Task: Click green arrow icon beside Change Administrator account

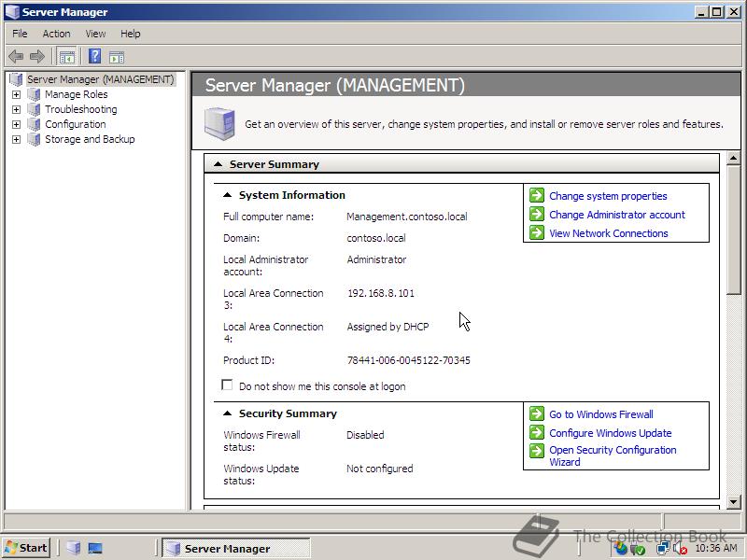Action: (x=537, y=214)
